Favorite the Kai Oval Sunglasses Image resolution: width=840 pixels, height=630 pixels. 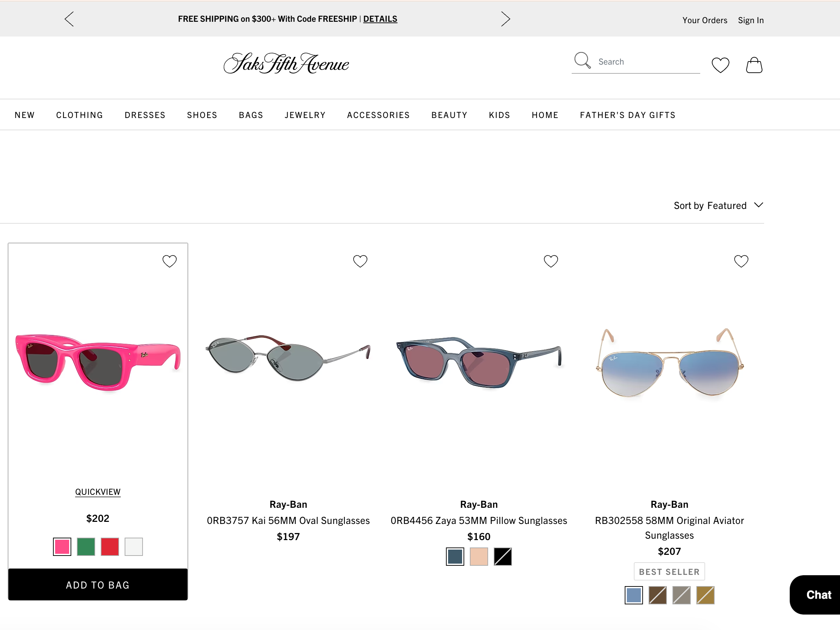click(x=360, y=261)
